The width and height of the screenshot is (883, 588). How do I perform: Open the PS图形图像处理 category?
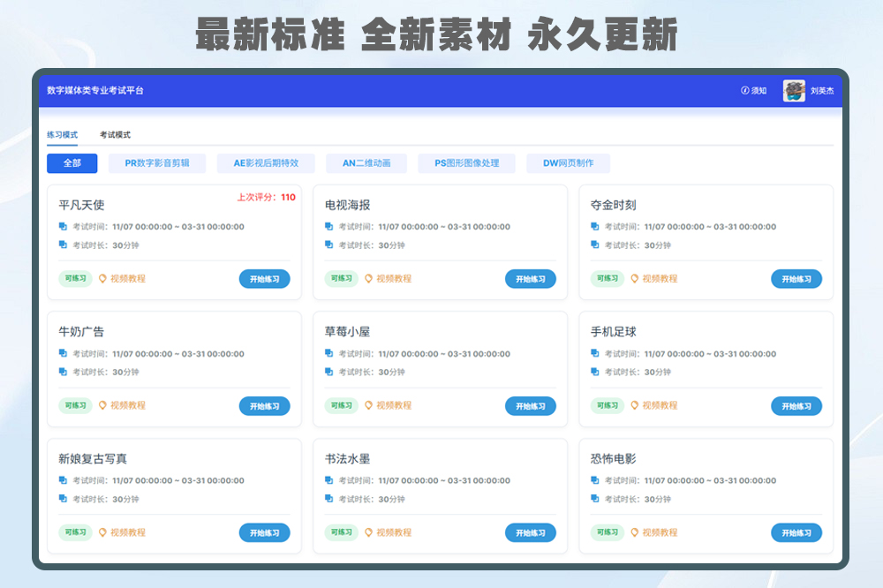[x=466, y=163]
